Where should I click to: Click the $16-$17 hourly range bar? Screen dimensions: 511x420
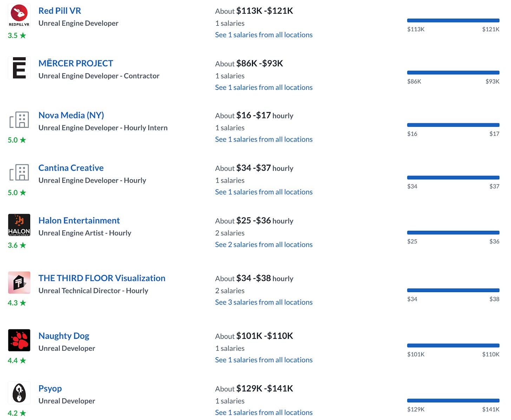pos(453,125)
